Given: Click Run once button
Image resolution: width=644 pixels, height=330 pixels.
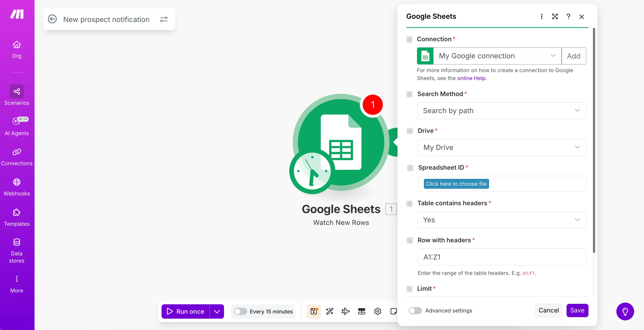Looking at the screenshot, I should 186,311.
